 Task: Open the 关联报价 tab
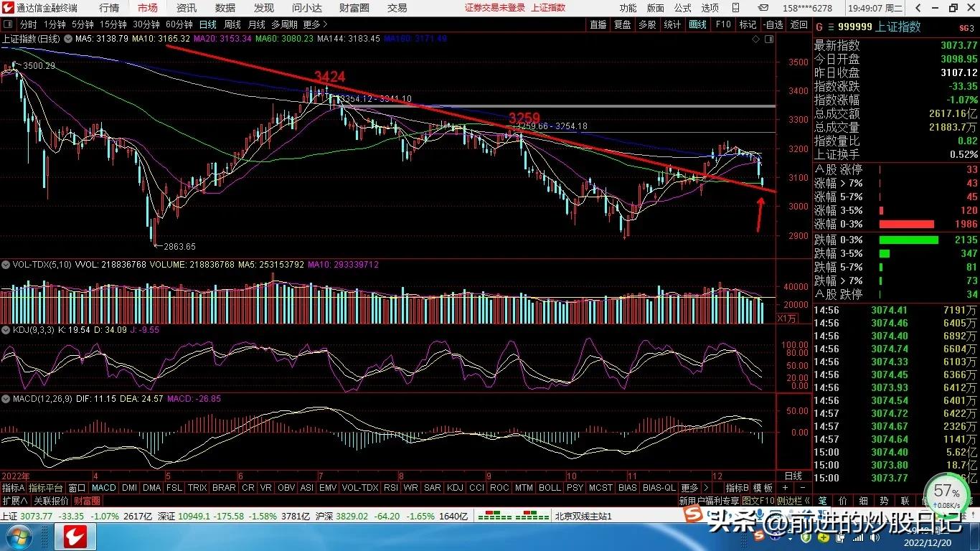click(x=51, y=501)
